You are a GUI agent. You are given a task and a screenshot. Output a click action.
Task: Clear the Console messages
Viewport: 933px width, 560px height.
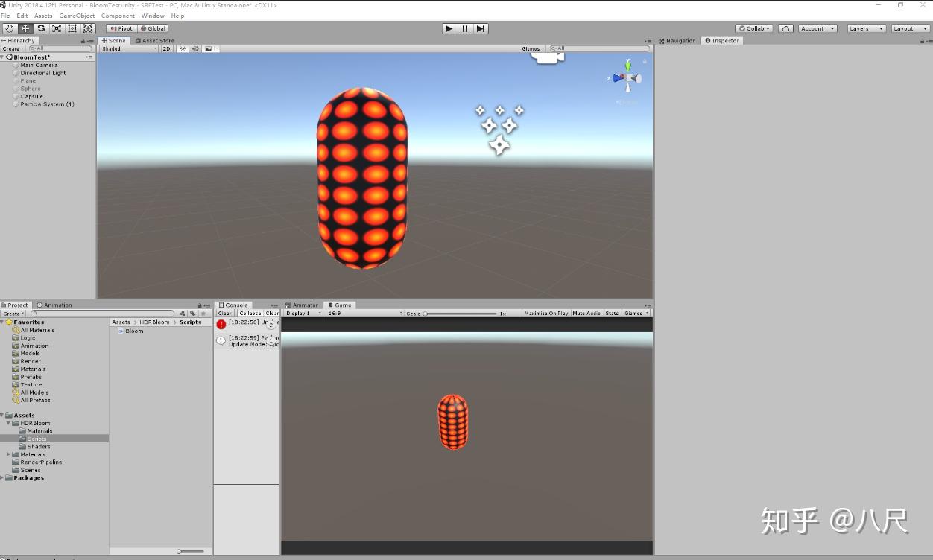point(224,313)
